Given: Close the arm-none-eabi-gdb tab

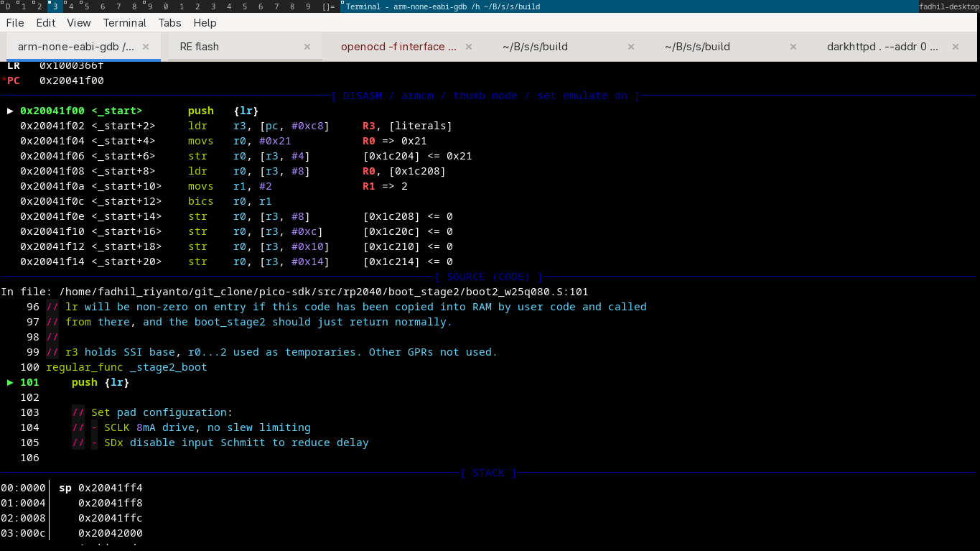Looking at the screenshot, I should click(x=146, y=47).
